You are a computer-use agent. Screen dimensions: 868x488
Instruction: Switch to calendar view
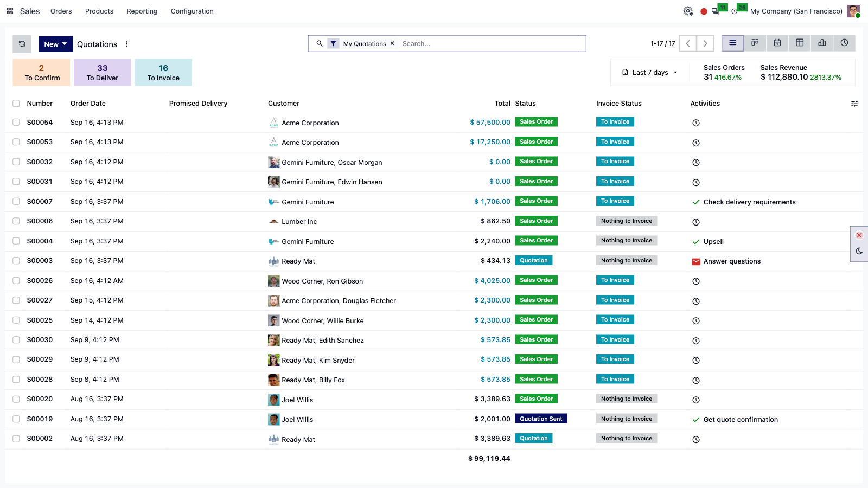click(777, 43)
